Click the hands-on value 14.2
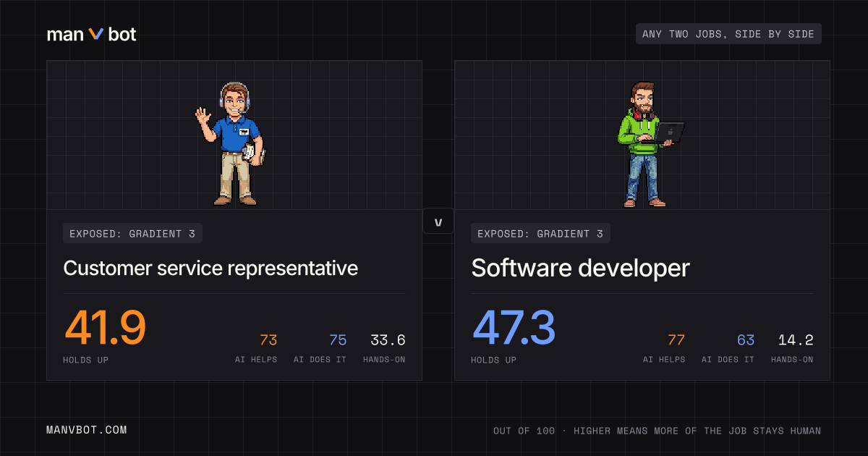The width and height of the screenshot is (868, 456). [796, 340]
